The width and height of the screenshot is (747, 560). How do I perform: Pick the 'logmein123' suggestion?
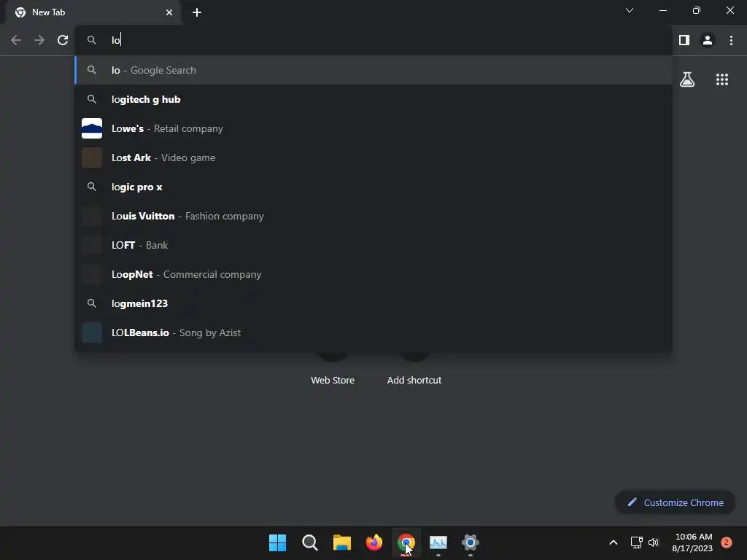click(x=373, y=303)
